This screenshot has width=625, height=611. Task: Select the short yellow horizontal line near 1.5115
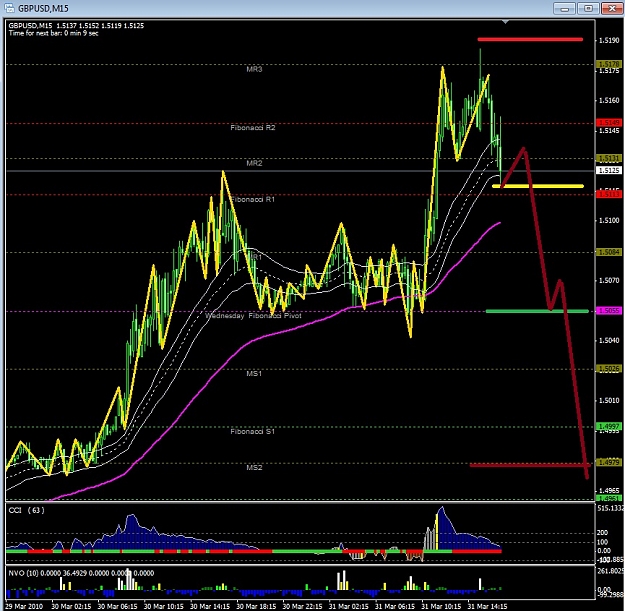(538, 186)
